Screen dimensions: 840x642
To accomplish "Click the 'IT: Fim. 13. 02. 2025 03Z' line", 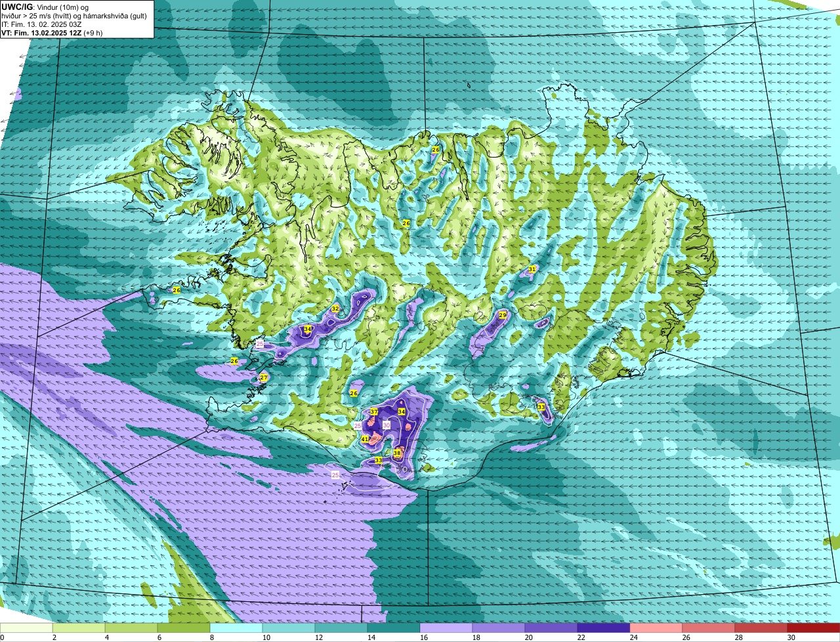I will tap(41, 24).
